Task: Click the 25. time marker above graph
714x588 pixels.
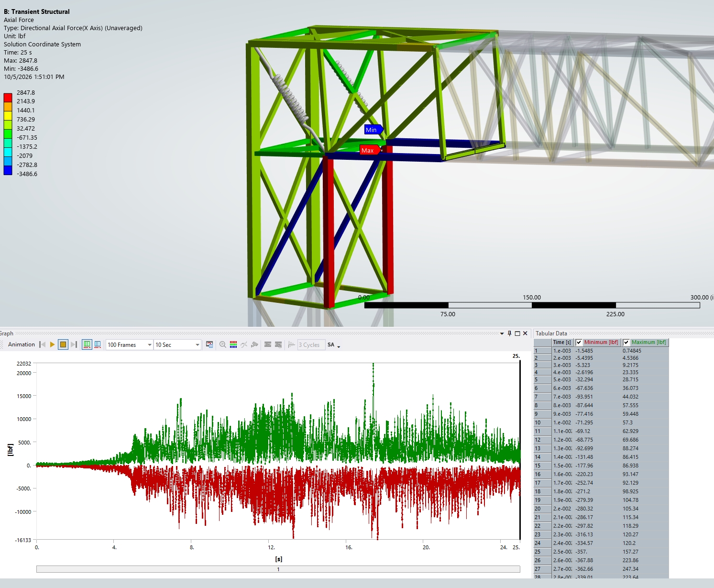Action: pyautogui.click(x=516, y=356)
